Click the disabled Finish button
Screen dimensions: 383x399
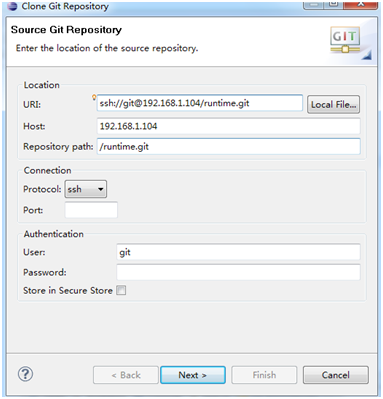[264, 375]
